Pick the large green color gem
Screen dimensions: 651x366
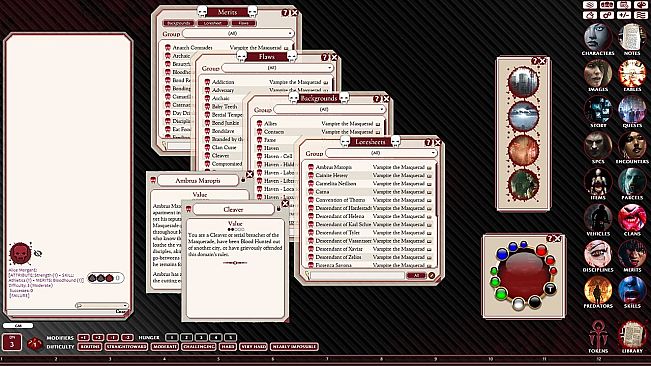[x=501, y=294]
